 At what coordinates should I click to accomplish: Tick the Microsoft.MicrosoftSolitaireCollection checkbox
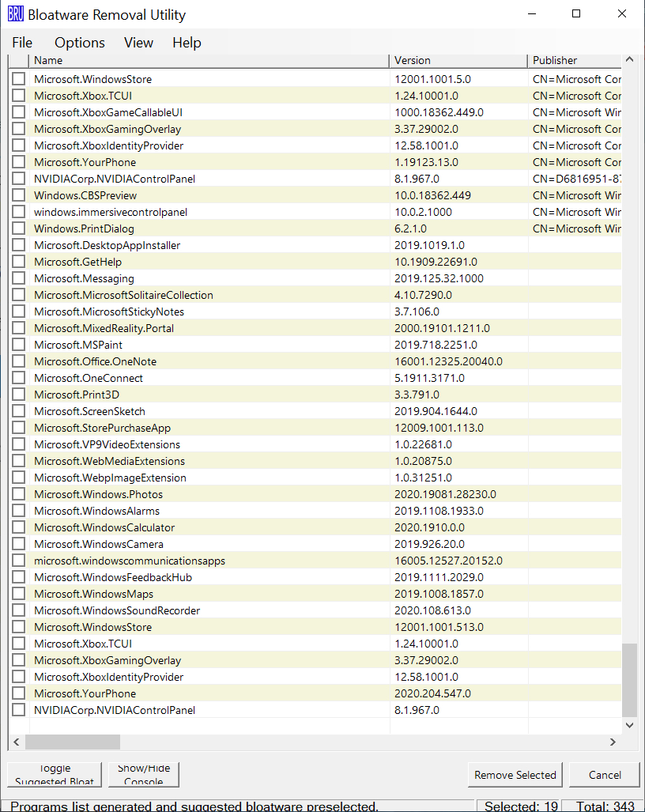tap(19, 295)
